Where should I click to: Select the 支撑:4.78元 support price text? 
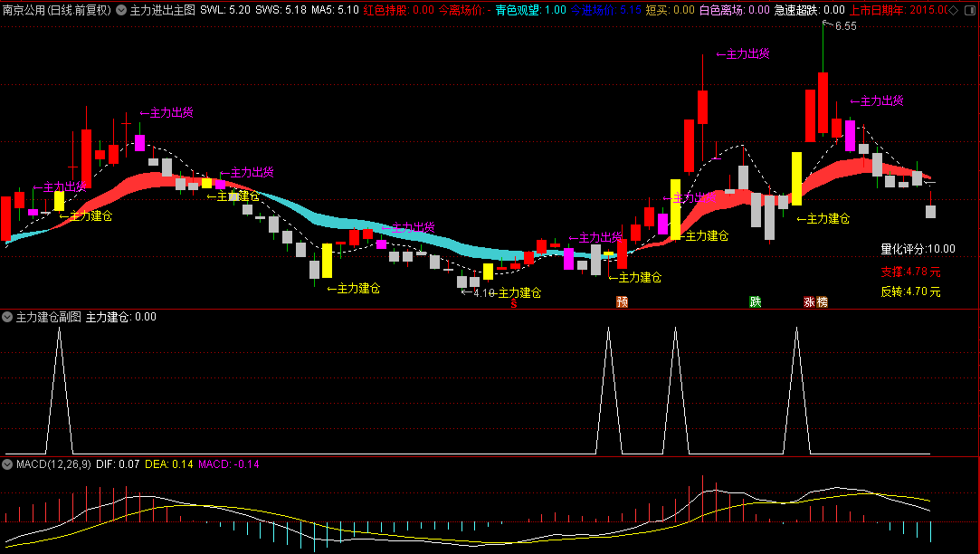coord(910,271)
